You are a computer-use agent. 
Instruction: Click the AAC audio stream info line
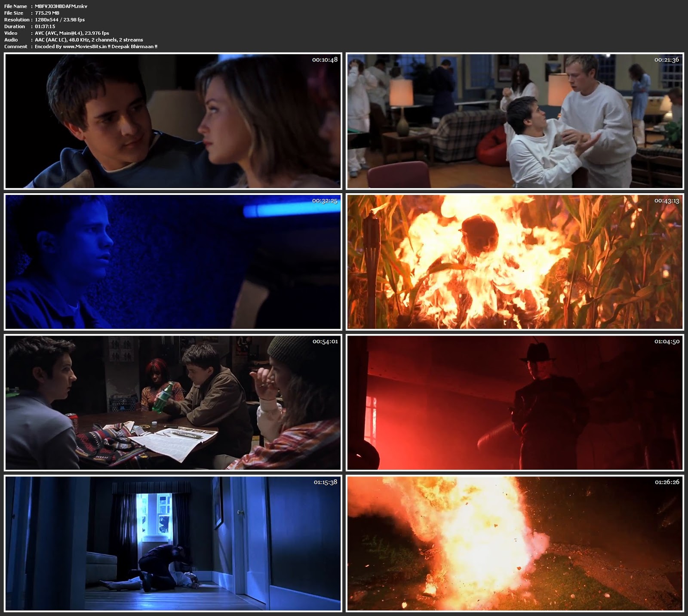(x=89, y=40)
